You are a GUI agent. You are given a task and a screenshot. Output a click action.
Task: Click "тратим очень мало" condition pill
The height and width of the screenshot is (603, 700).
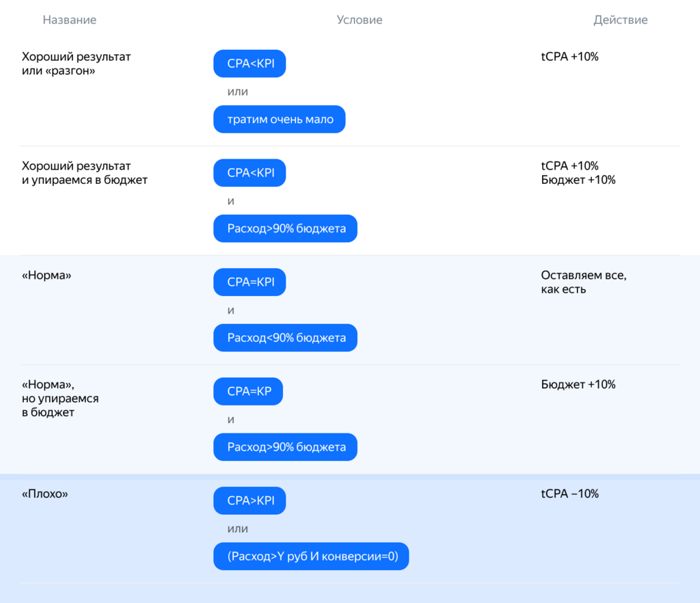(279, 120)
